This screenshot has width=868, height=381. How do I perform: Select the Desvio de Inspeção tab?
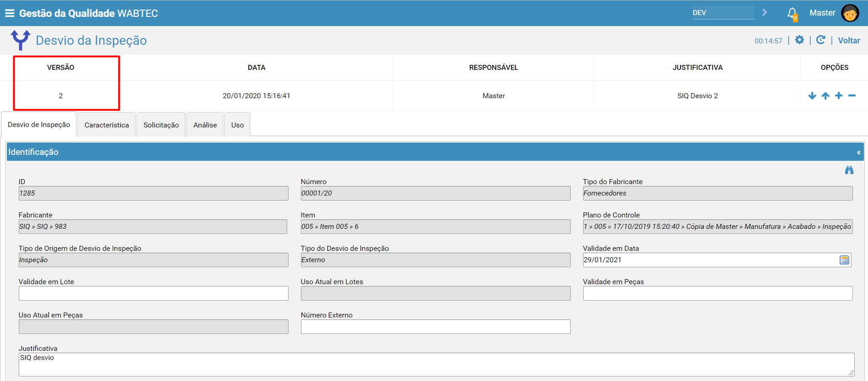(x=39, y=124)
